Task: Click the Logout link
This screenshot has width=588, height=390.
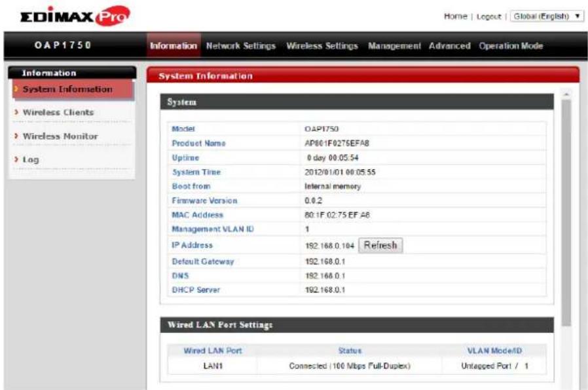Action: pos(488,16)
